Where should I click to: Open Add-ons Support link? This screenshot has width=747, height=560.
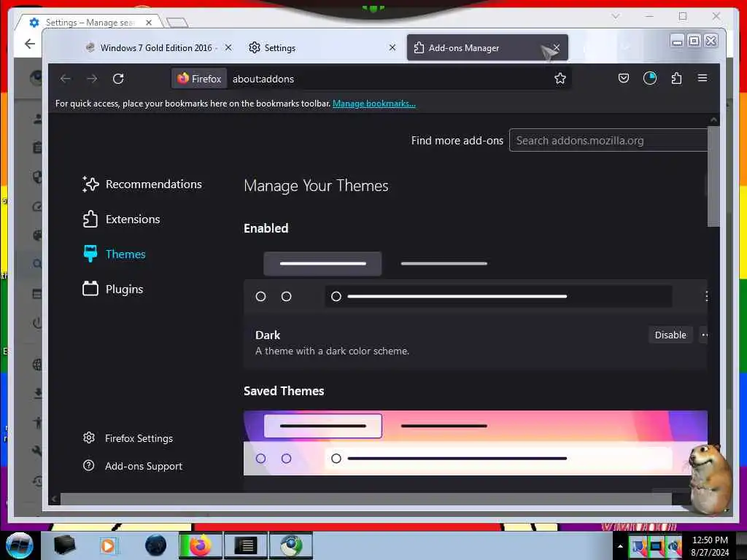point(133,466)
